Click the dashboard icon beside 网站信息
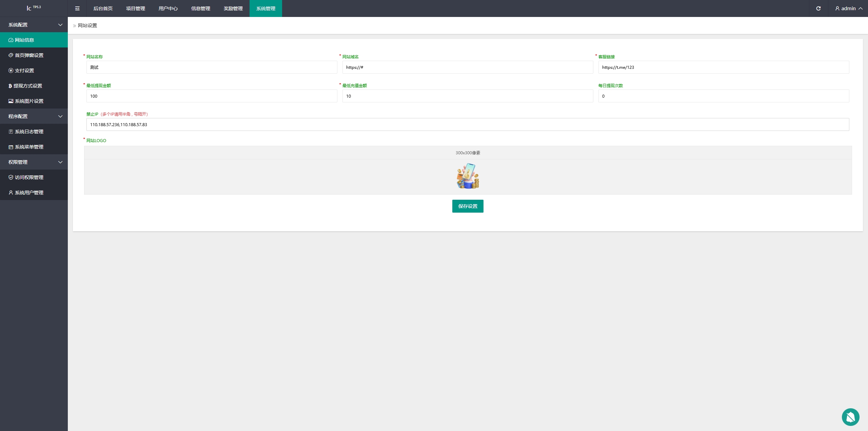The height and width of the screenshot is (431, 868). click(11, 40)
